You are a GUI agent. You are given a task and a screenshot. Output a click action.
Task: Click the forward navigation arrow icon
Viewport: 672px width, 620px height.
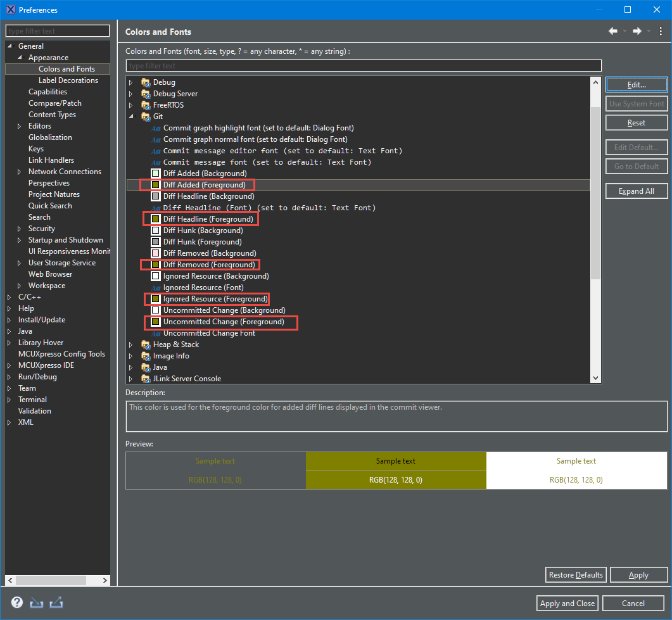pyautogui.click(x=637, y=32)
